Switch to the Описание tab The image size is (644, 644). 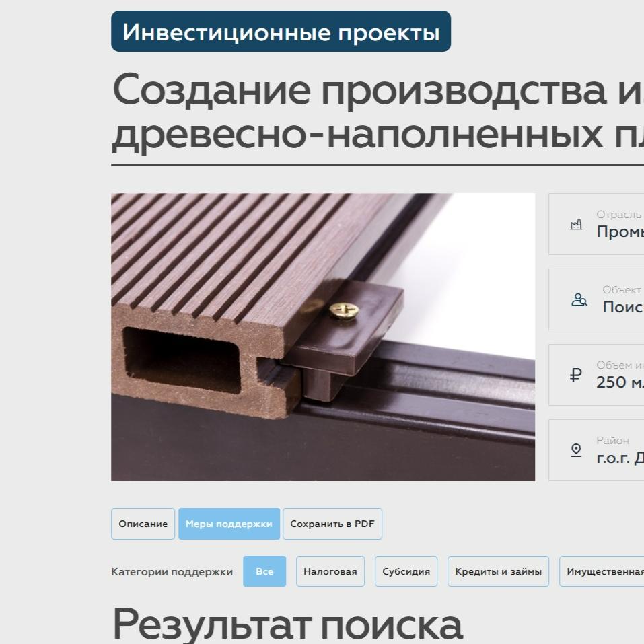143,524
